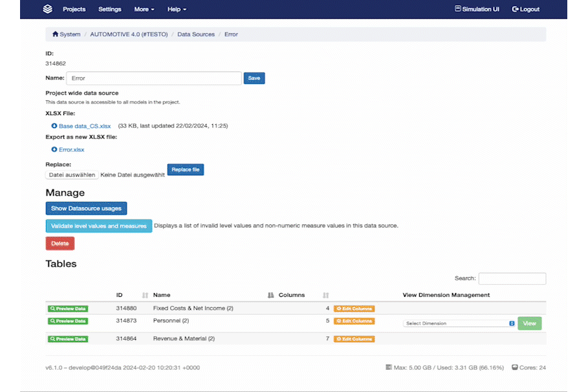Preview data for Personnel (2) table
The image size is (588, 392).
(x=68, y=321)
